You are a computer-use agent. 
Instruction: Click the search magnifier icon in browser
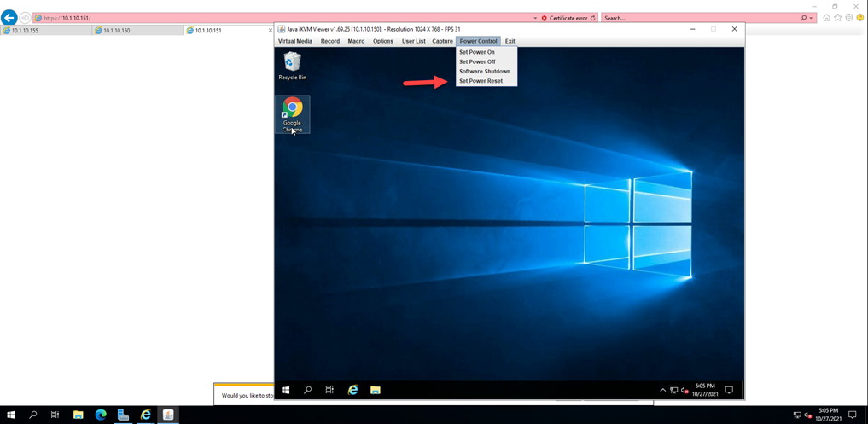coord(804,18)
